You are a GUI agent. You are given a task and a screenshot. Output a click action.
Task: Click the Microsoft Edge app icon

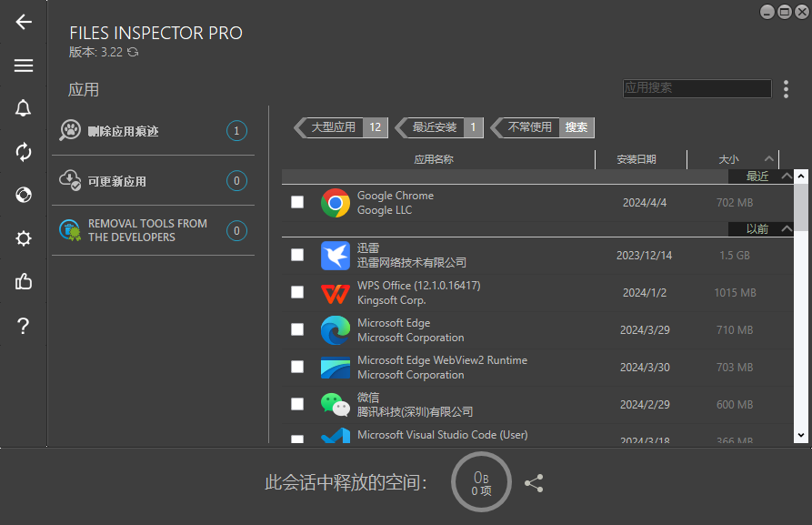pyautogui.click(x=335, y=330)
